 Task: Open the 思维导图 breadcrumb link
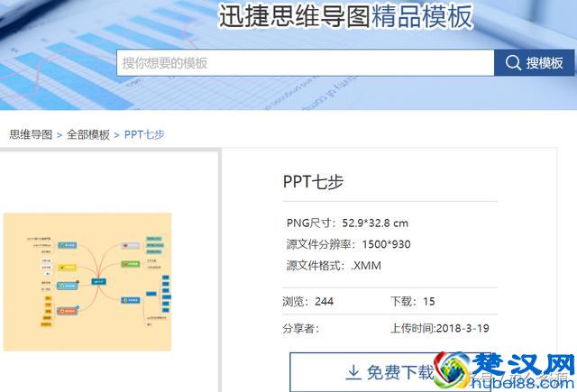(x=31, y=134)
